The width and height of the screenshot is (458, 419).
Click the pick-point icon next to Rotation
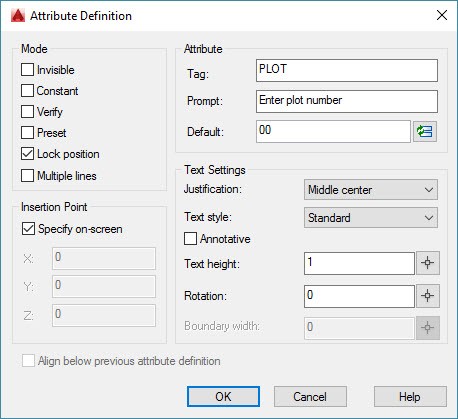tap(428, 296)
